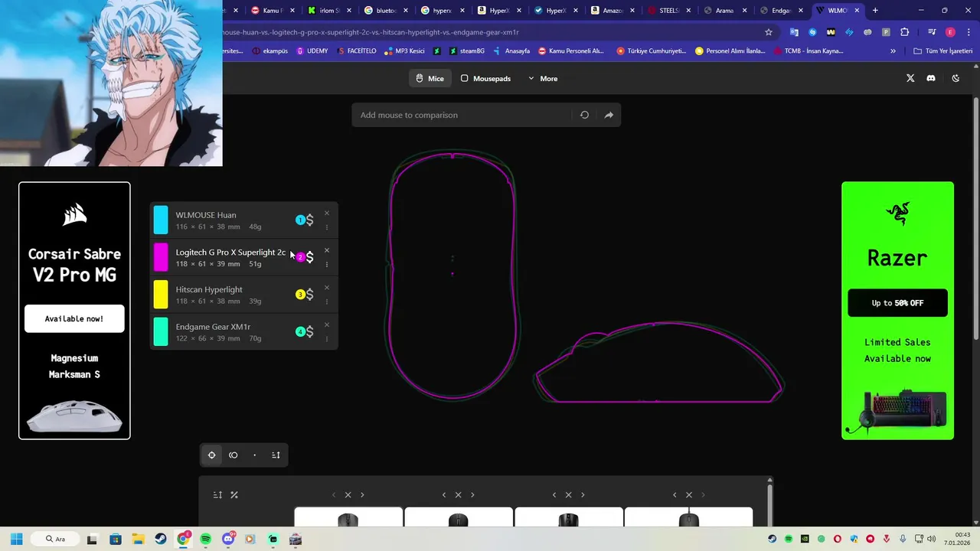Open the Mousepads navigation tab
Screen dimensions: 980x551
485,78
